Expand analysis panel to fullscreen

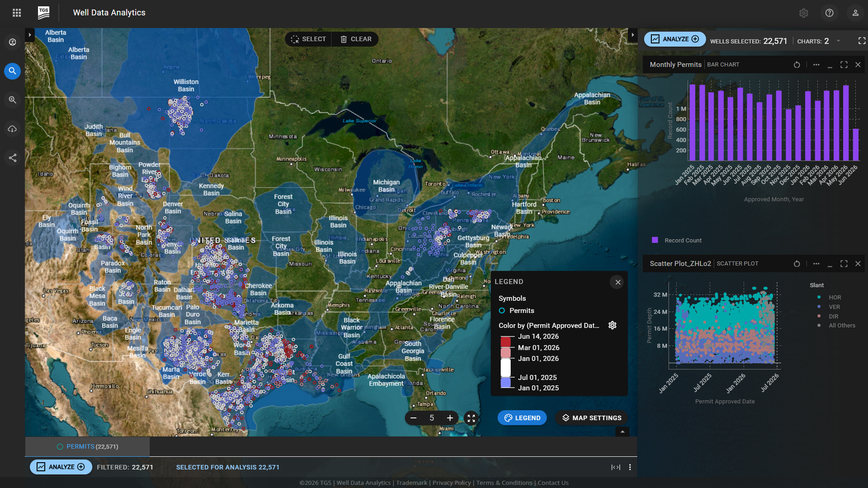click(x=862, y=41)
